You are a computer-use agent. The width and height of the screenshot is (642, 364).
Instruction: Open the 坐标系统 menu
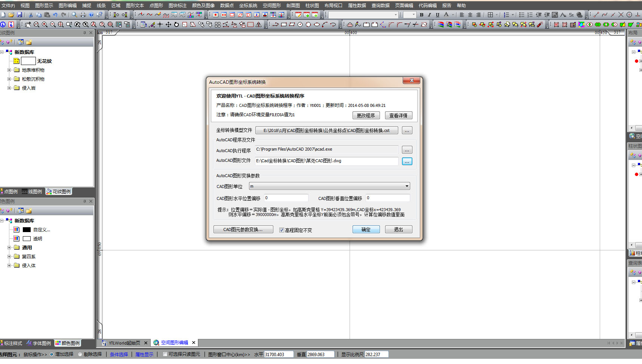tap(248, 6)
